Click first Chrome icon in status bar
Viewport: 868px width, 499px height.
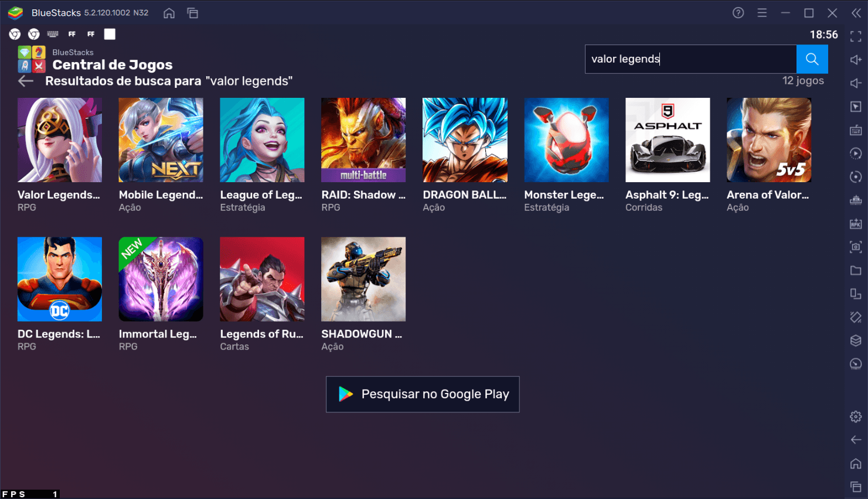(x=15, y=35)
